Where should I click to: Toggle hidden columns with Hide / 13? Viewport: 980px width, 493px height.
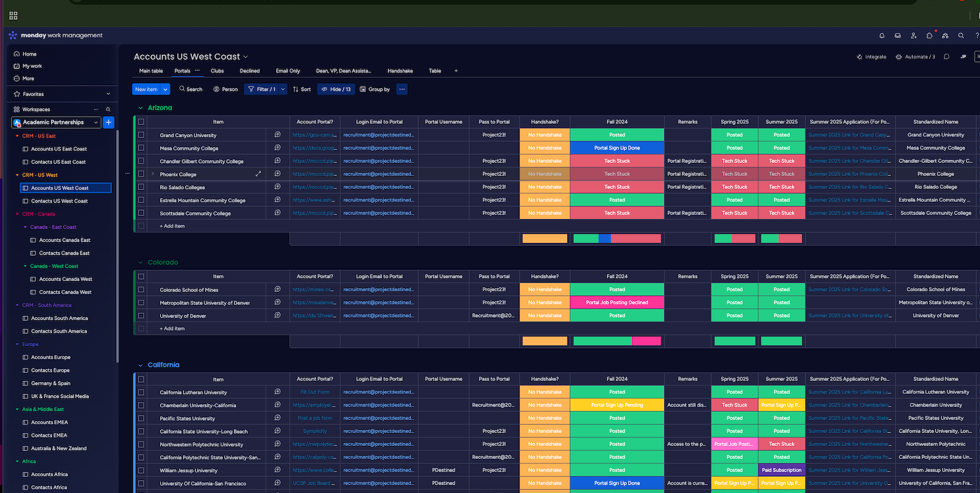click(336, 90)
